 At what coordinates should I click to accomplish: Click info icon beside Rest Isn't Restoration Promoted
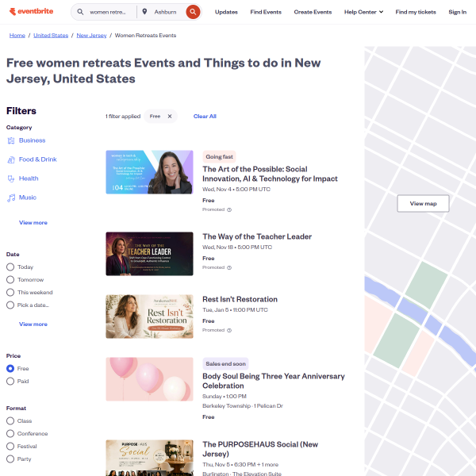coord(229,330)
